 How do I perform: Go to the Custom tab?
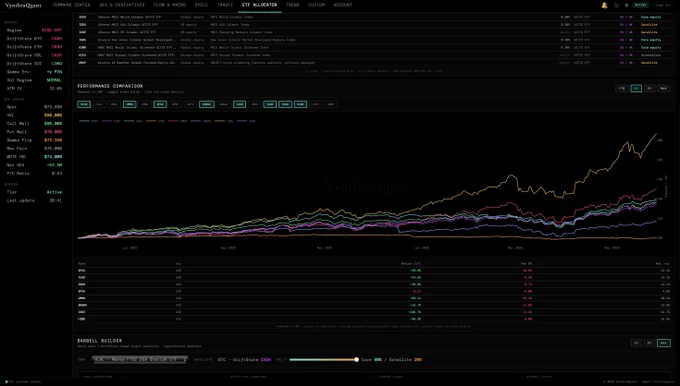[316, 5]
